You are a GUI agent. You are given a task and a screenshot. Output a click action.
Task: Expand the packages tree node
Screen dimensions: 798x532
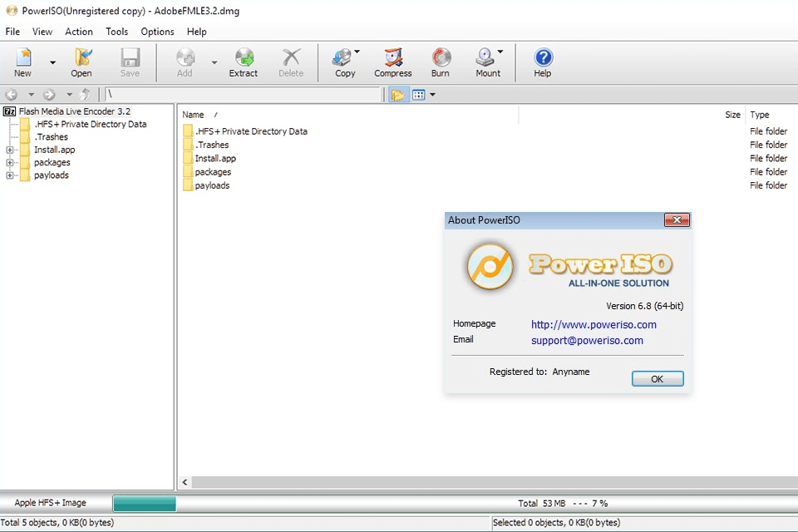click(10, 163)
